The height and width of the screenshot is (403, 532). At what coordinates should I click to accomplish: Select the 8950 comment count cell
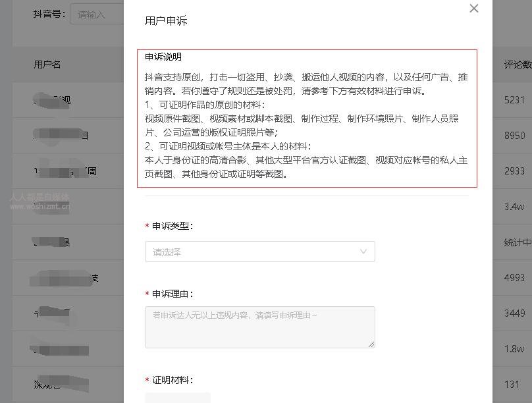click(x=514, y=136)
